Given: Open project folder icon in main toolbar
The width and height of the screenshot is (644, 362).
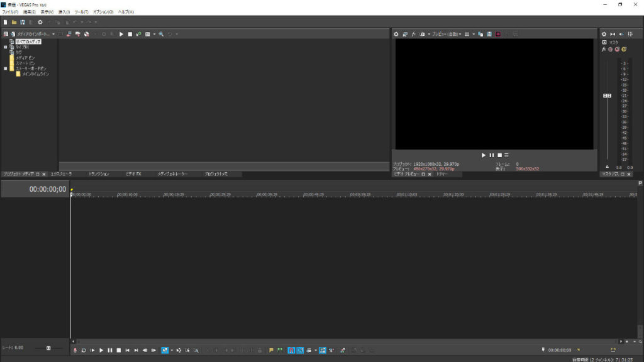Looking at the screenshot, I should coord(14,22).
